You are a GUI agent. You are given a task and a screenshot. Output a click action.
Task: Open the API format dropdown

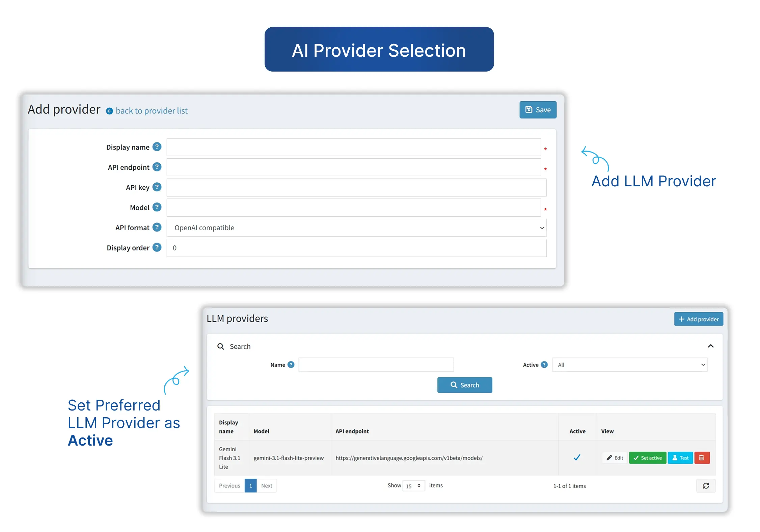point(356,228)
